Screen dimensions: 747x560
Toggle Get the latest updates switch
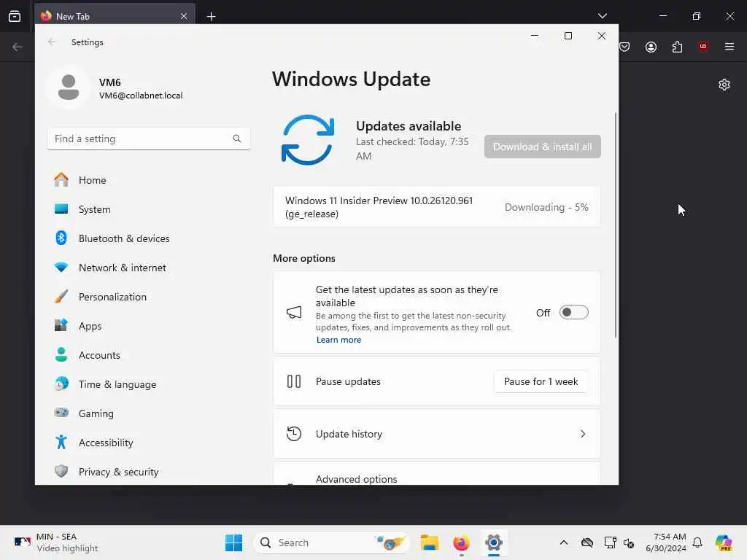[x=573, y=312]
